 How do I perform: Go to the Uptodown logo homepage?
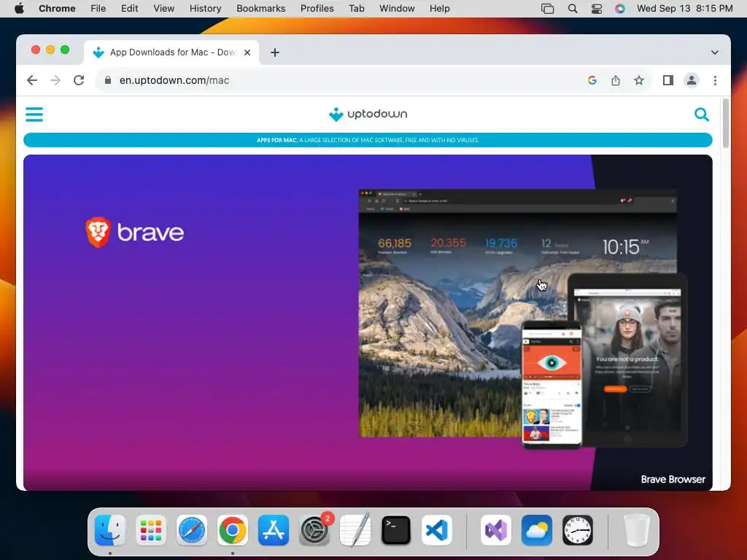tap(368, 114)
